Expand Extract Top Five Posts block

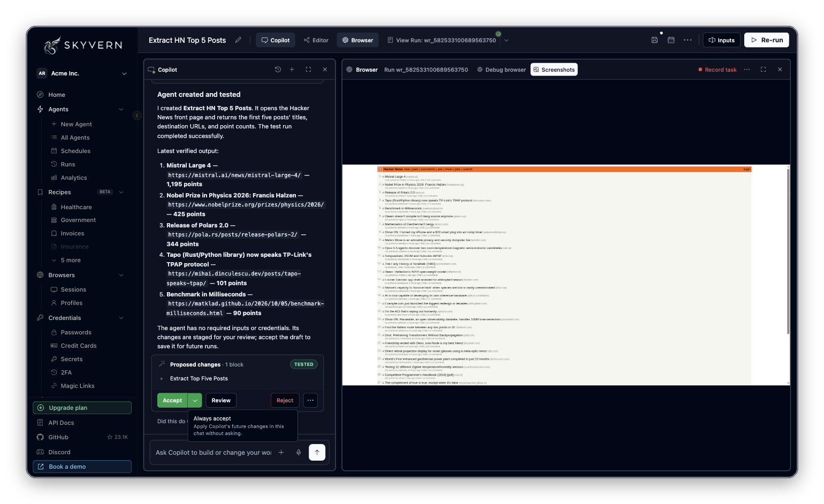pyautogui.click(x=162, y=379)
